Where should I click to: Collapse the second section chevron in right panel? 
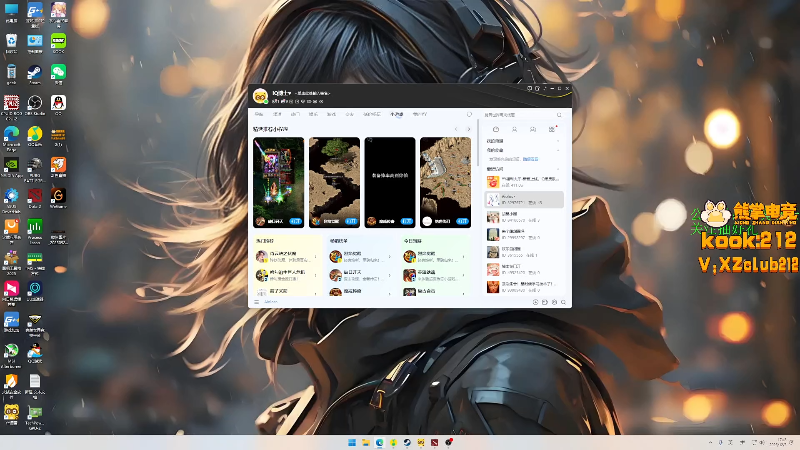tap(558, 150)
